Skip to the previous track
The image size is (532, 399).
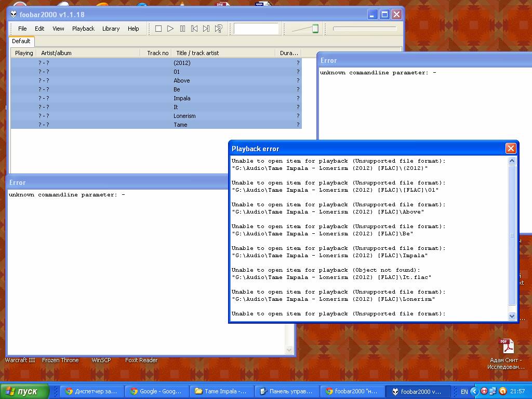[194, 29]
